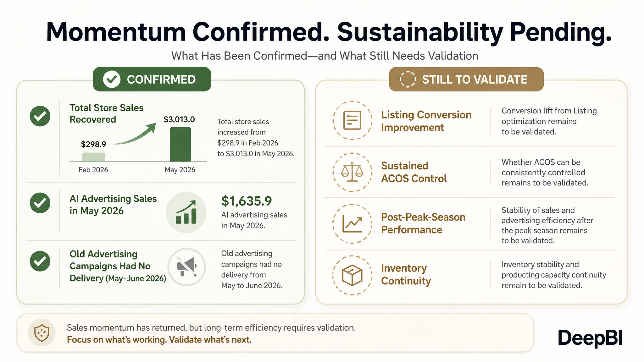Click the Inventory Continuity box icon
The width and height of the screenshot is (644, 362).
[352, 275]
